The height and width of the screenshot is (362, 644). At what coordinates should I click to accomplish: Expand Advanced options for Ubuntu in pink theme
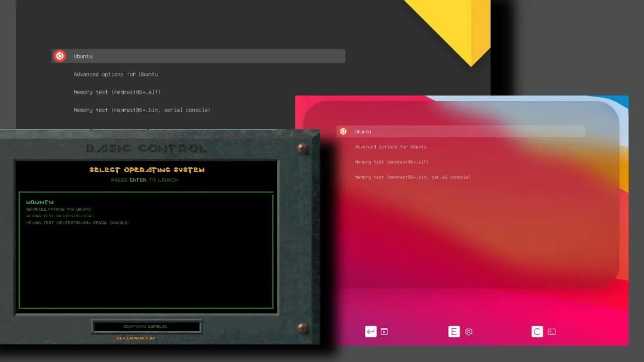click(390, 146)
